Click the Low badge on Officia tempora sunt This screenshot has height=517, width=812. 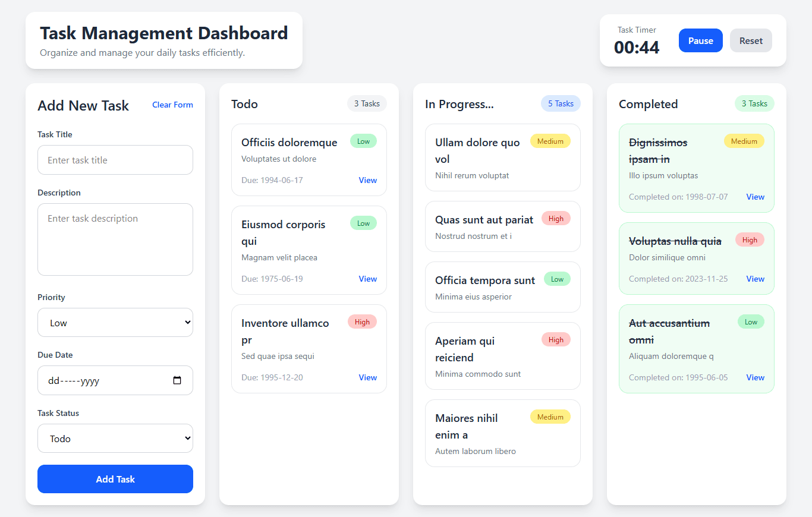pos(557,279)
